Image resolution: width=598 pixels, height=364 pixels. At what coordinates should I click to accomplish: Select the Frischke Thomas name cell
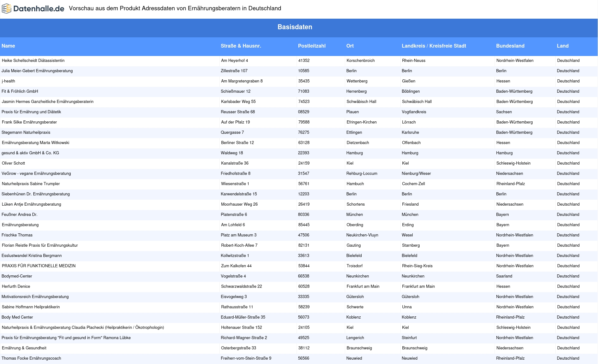(x=17, y=235)
